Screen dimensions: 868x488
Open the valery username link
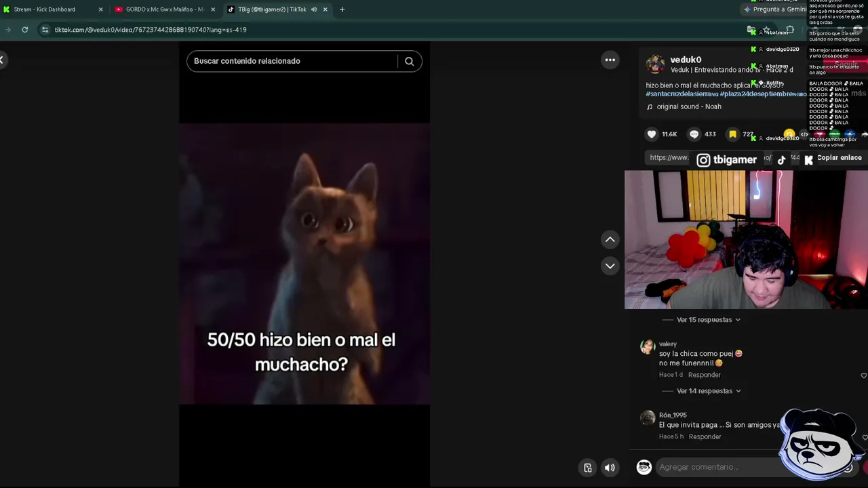pos(668,344)
